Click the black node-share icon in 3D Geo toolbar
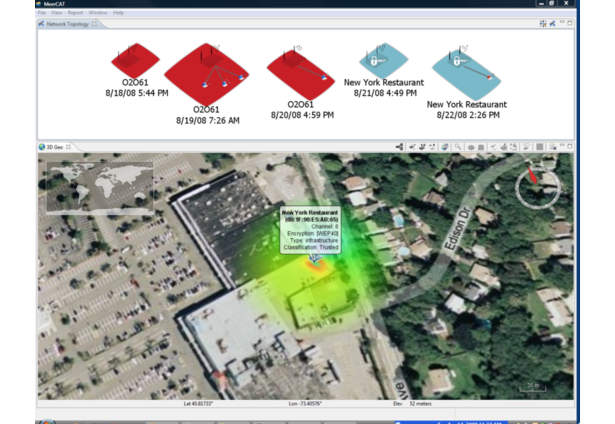This screenshot has height=424, width=615. (x=399, y=147)
